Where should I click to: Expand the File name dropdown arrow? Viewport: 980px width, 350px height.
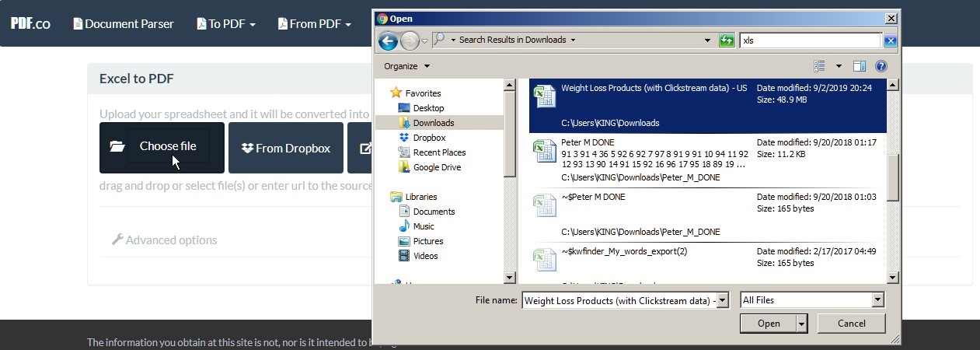[723, 300]
